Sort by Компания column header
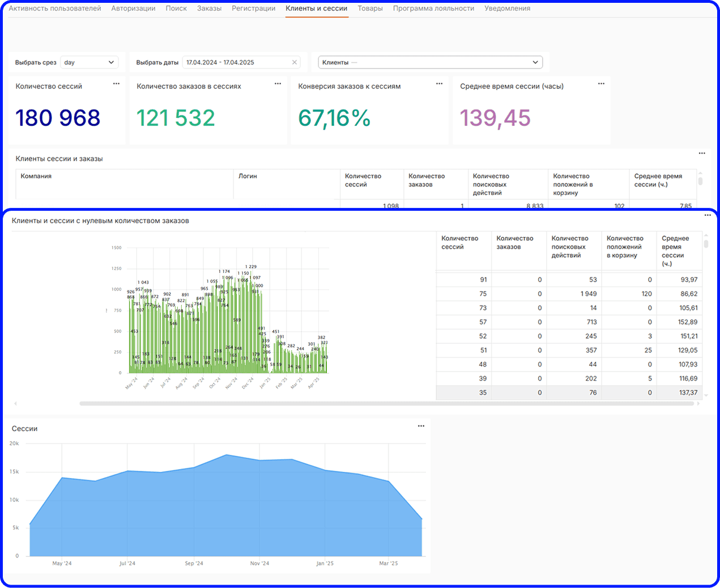This screenshot has height=588, width=720. coord(36,176)
